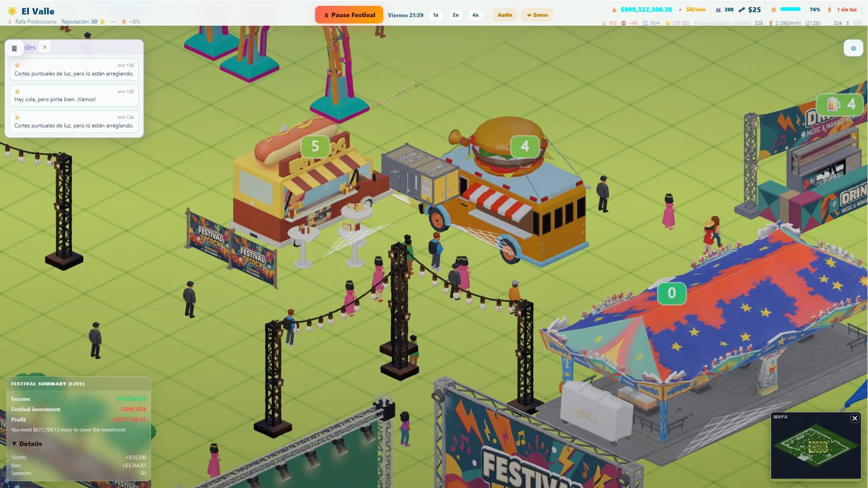This screenshot has width=868, height=488.
Task: Click the FESTIVAL SUMMARY (LIVE) header
Action: point(47,384)
